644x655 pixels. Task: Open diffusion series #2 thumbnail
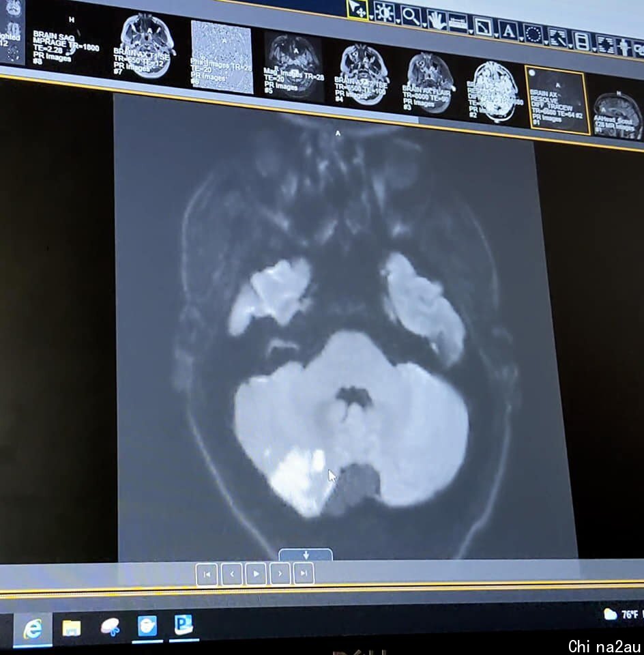(495, 93)
